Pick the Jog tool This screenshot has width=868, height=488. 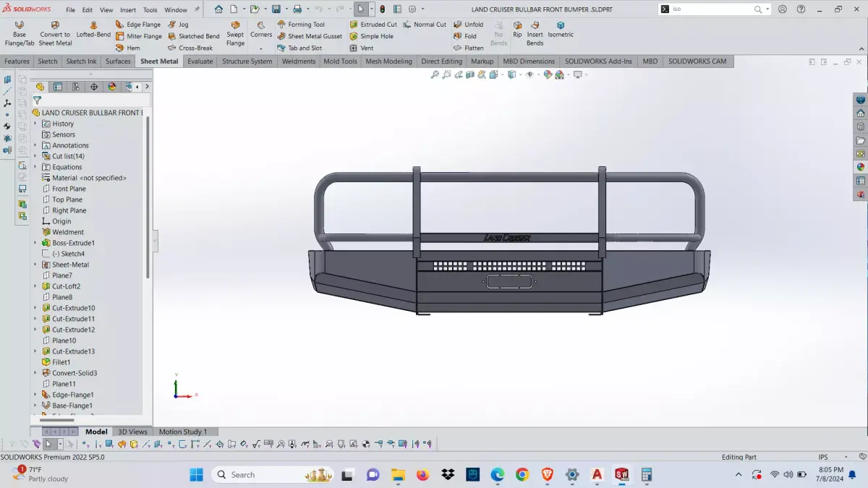coord(178,25)
